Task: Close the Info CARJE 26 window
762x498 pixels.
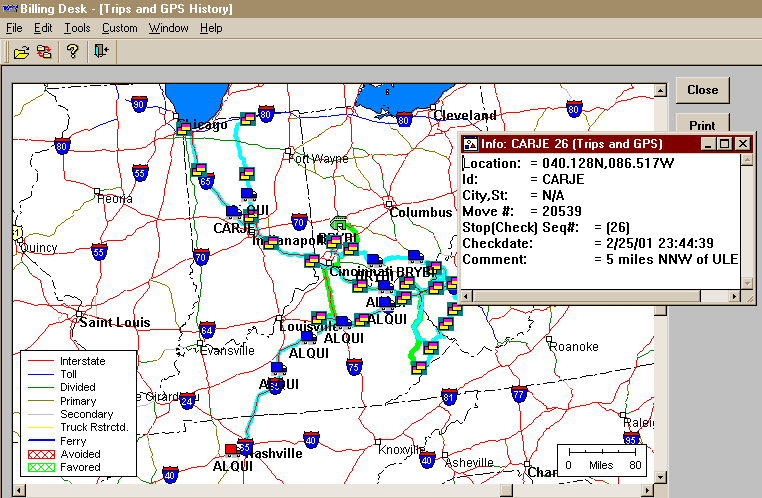Action: point(743,144)
